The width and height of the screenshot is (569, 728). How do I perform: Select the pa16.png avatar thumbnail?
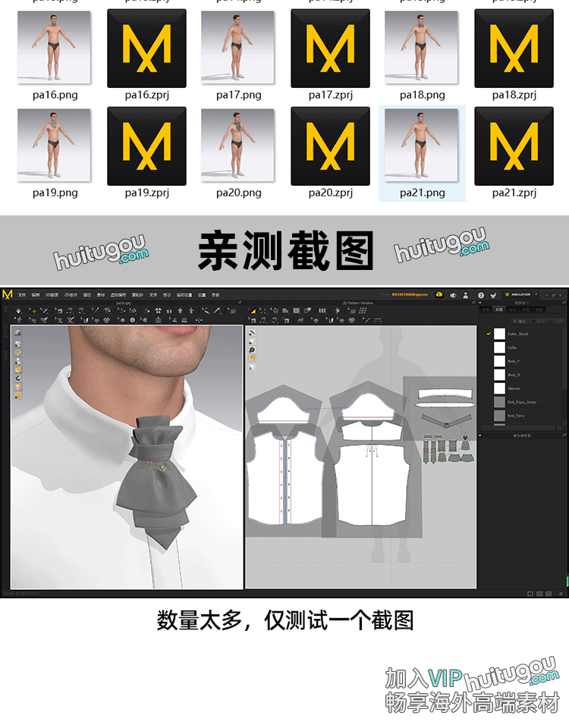(x=55, y=47)
